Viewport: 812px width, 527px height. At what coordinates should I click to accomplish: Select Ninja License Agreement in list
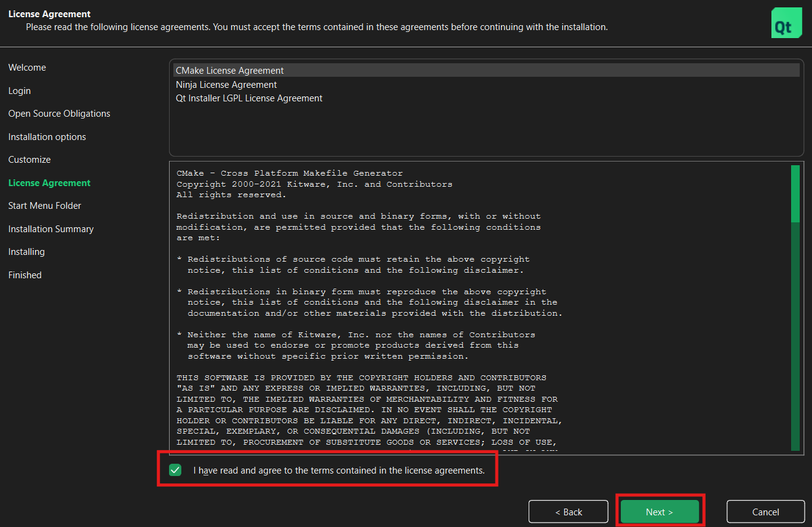pyautogui.click(x=486, y=85)
